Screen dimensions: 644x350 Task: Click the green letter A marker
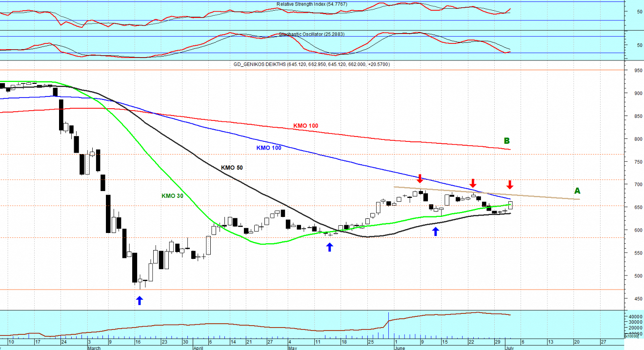[x=577, y=191]
